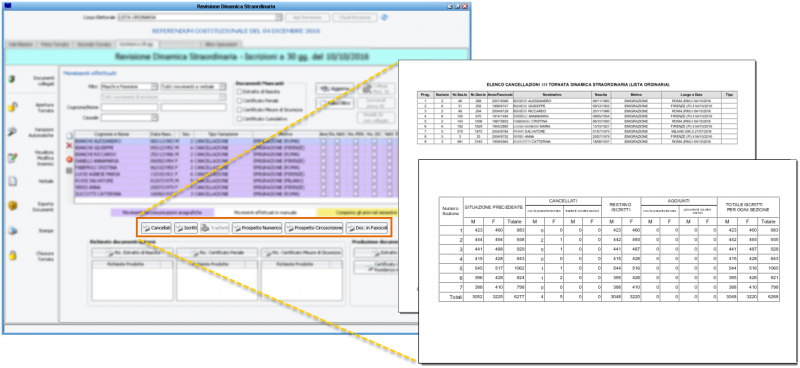This screenshot has width=800, height=368.
Task: Switch to the Dati Revisioni tab
Action: click(x=20, y=44)
